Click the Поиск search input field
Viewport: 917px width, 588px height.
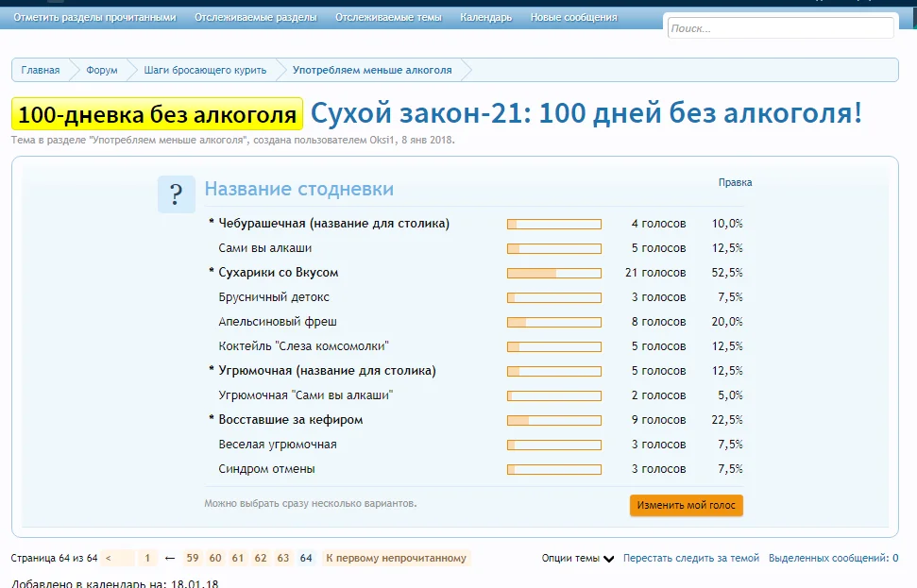tap(779, 28)
